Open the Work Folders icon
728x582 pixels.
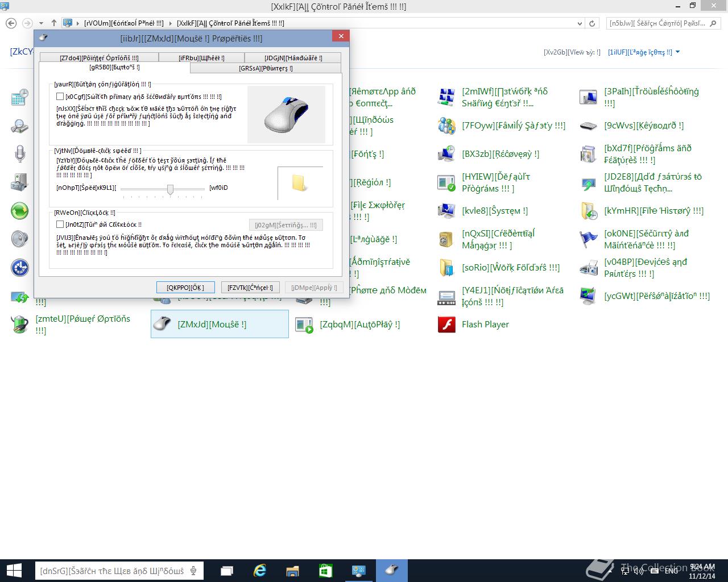[446, 268]
